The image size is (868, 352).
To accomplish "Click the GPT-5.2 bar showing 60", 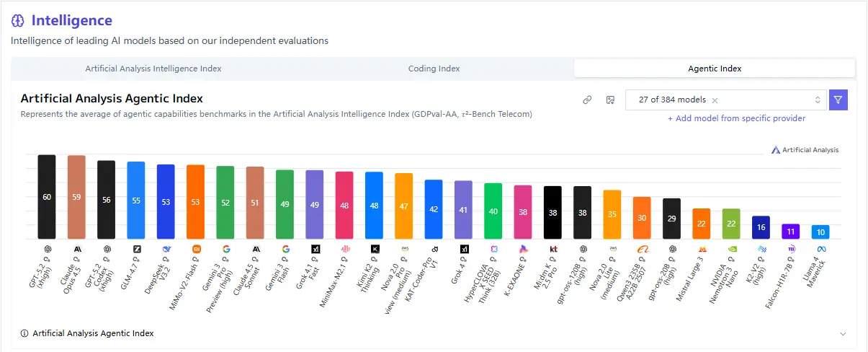I will tap(47, 197).
